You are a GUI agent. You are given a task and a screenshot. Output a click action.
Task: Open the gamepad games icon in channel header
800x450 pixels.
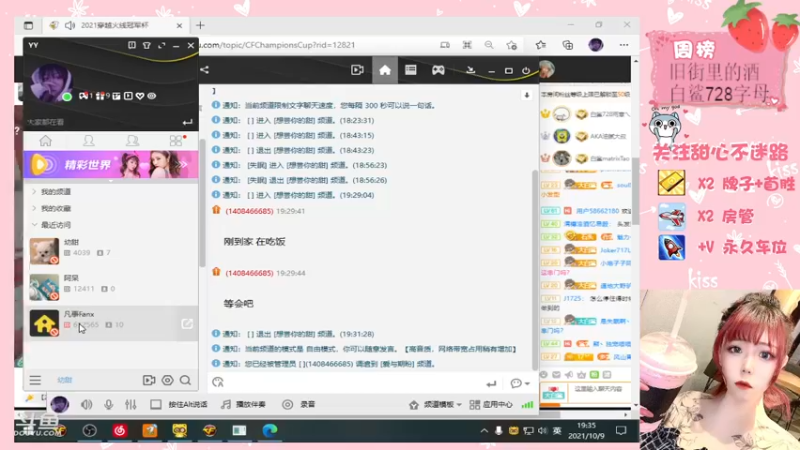click(438, 70)
